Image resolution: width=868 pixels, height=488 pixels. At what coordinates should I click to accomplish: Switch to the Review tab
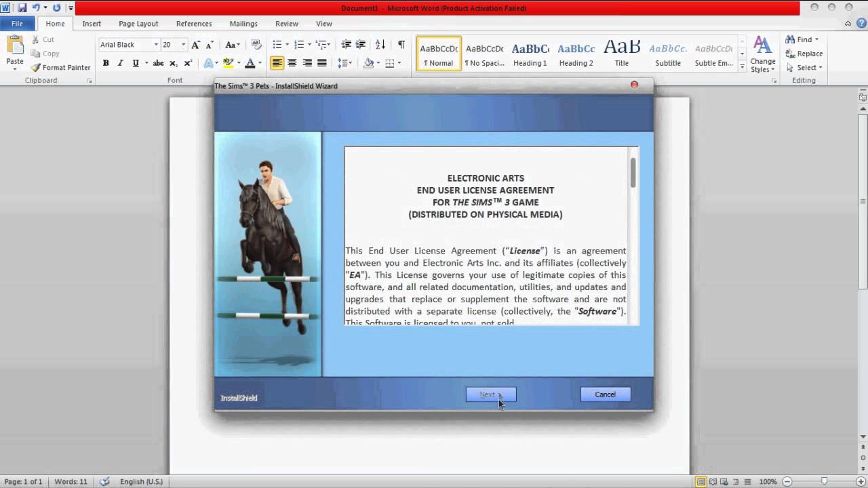click(287, 24)
